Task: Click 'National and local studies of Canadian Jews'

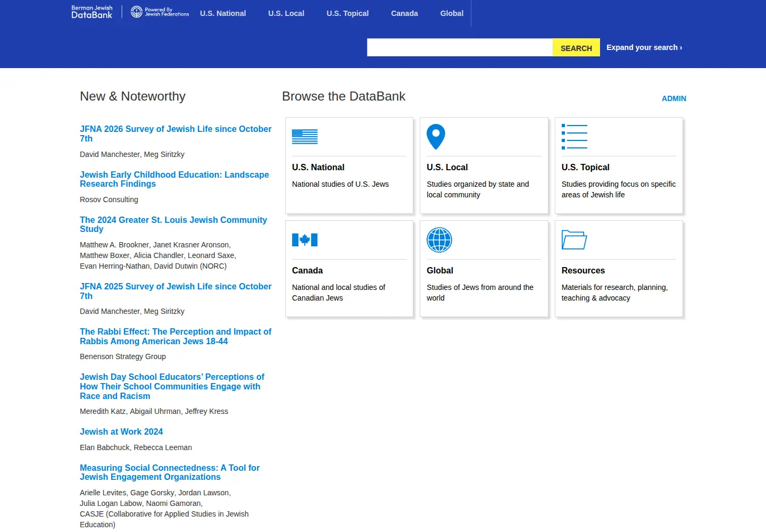Action: 338,293
